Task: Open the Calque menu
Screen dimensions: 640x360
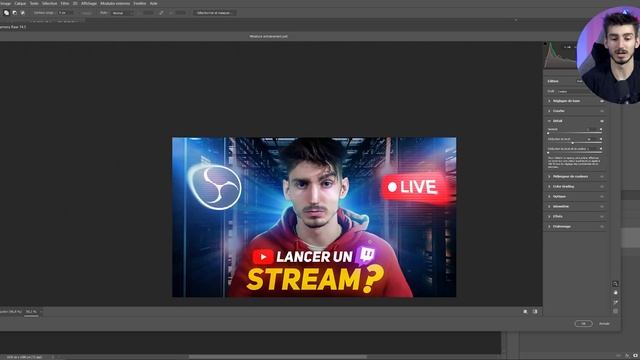Action: [x=20, y=3]
